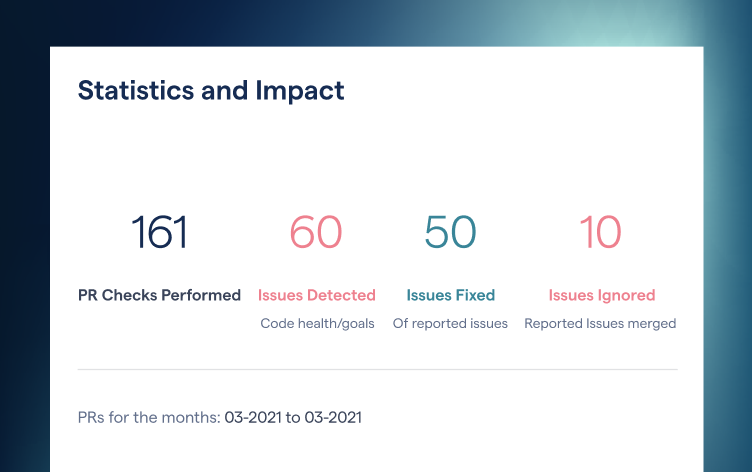
Task: Click the "Reported Issues merged" subtitle
Action: coord(600,324)
